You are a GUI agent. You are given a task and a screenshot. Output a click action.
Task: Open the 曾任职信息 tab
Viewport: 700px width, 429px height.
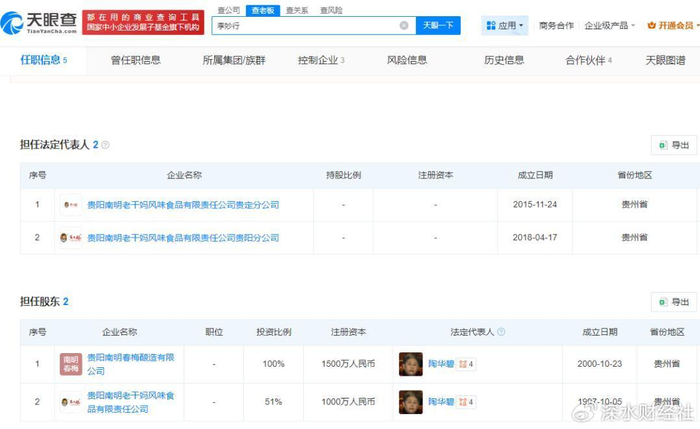pos(135,60)
